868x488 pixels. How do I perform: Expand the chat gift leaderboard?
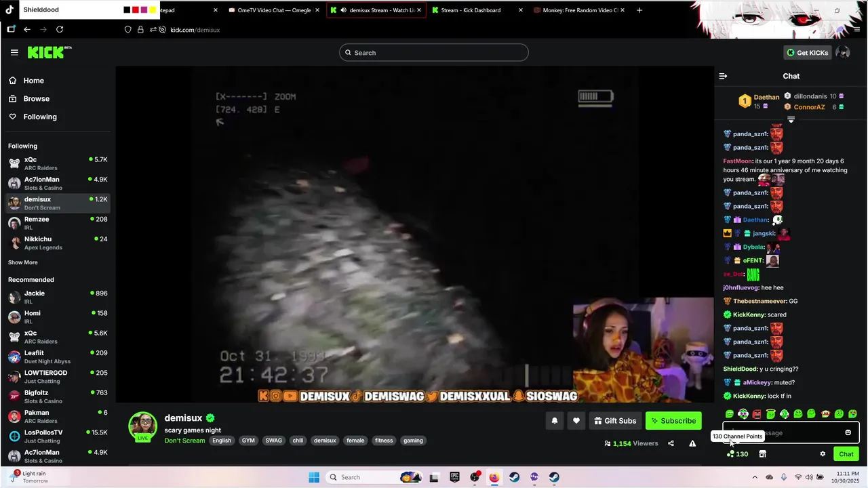791,119
